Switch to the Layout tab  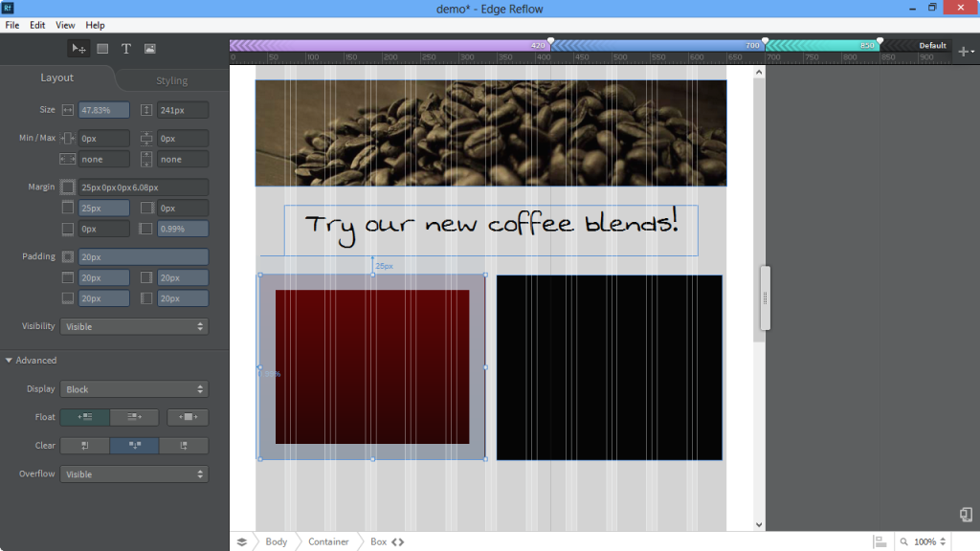[x=56, y=77]
